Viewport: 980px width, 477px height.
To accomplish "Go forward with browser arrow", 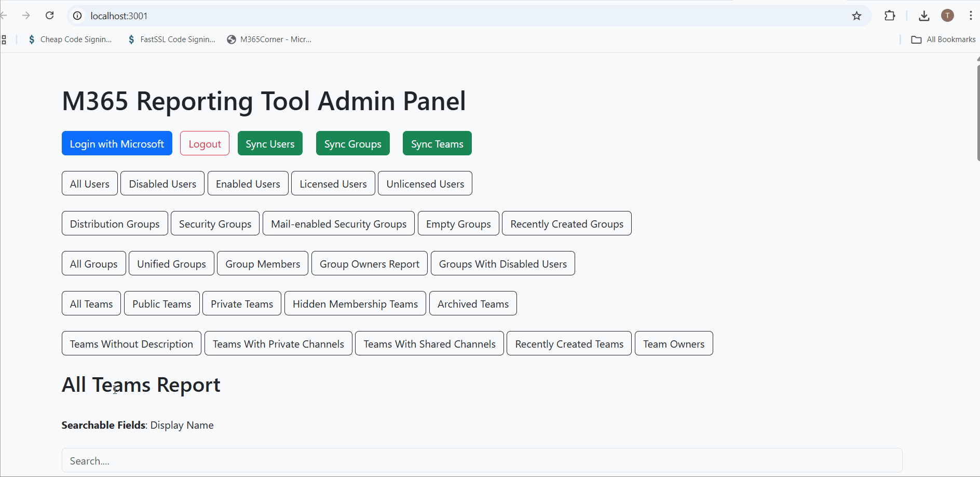I will pyautogui.click(x=26, y=16).
